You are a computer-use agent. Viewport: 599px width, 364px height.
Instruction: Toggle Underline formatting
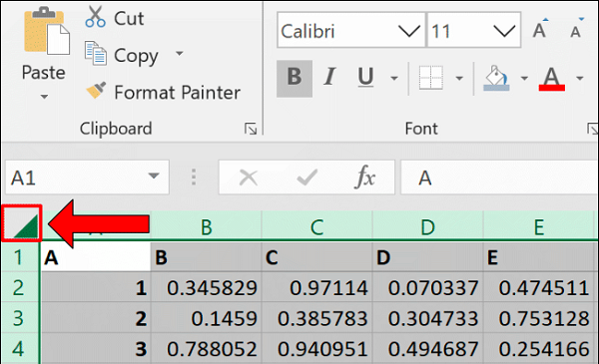click(x=365, y=77)
